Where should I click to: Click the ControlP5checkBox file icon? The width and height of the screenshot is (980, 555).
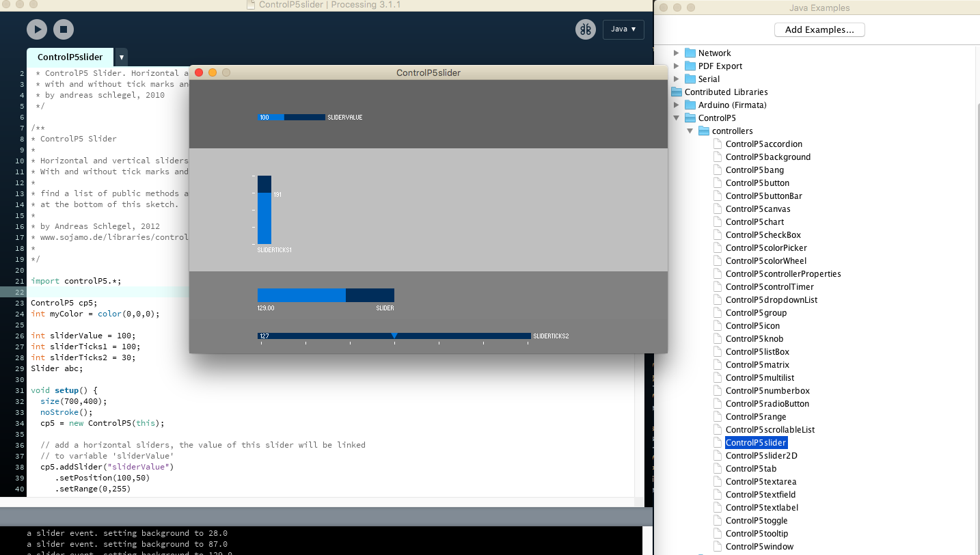[718, 234]
